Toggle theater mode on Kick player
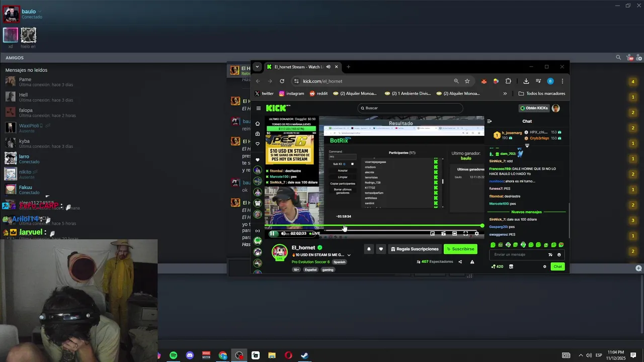The height and width of the screenshot is (362, 644). click(454, 233)
